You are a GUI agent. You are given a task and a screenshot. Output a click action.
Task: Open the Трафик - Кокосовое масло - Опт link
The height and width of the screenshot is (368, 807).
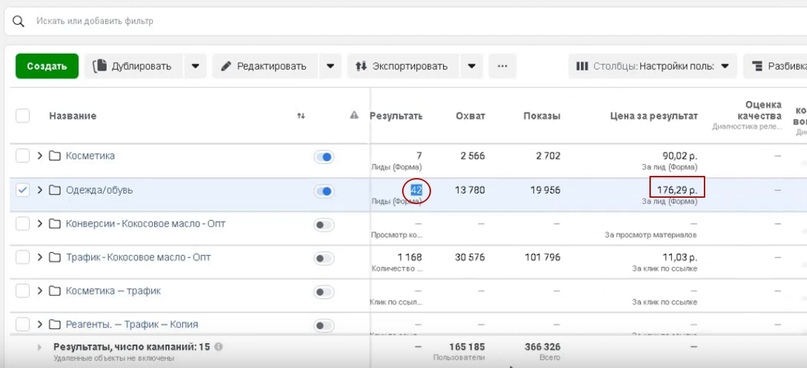138,257
